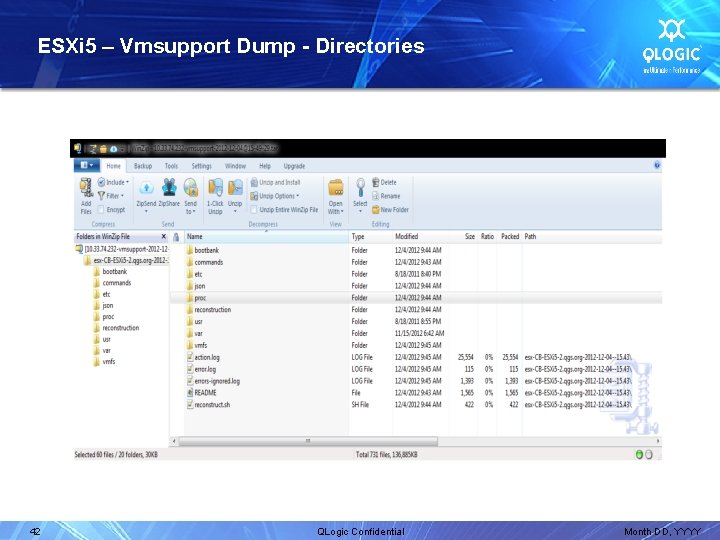The width and height of the screenshot is (720, 540).
Task: Click the error.log file icon
Action: click(x=190, y=369)
